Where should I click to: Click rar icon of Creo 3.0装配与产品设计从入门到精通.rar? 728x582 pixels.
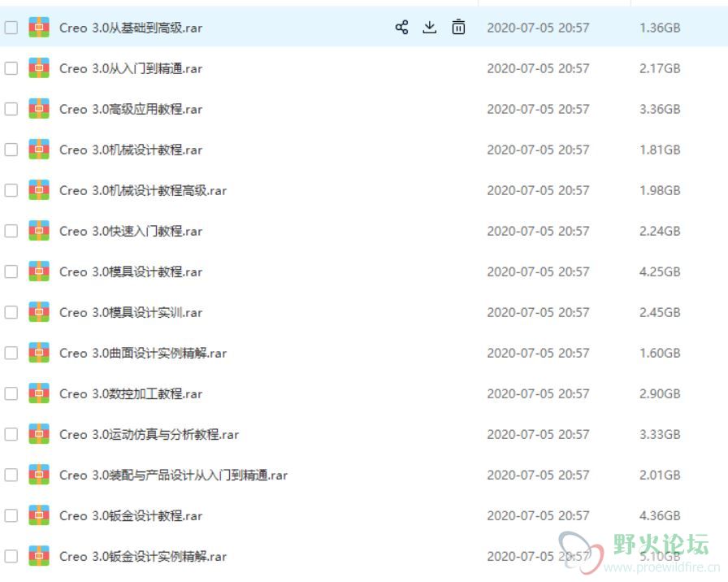pyautogui.click(x=39, y=475)
